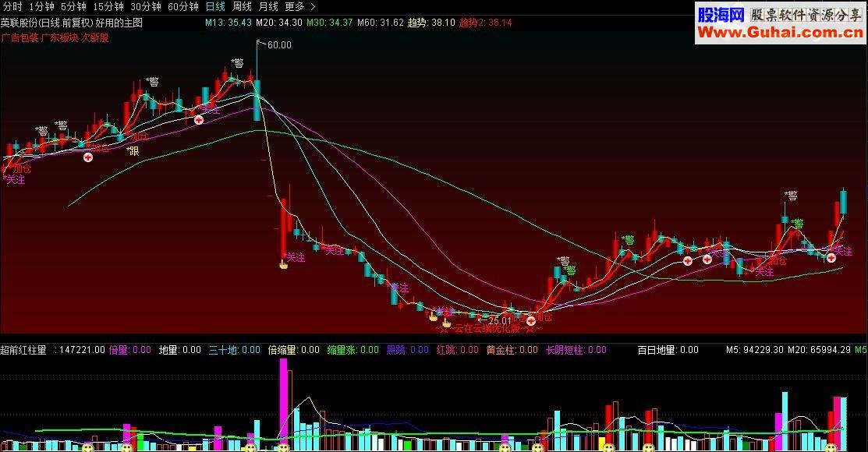868x452 pixels.
Task: Click the M20: 34.30 value
Action: (x=279, y=23)
